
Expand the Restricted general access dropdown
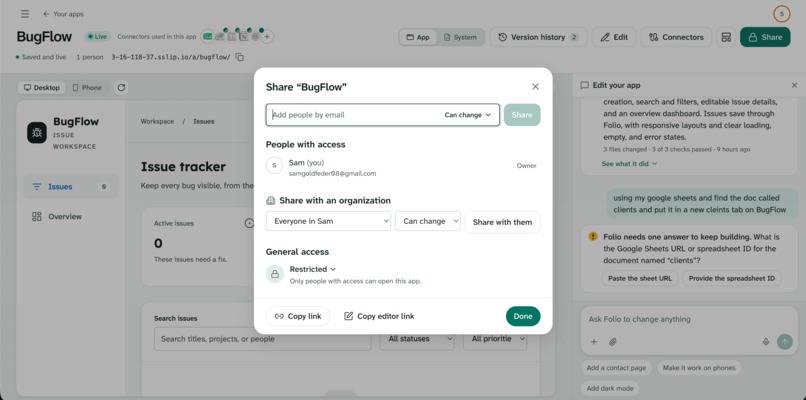[313, 269]
